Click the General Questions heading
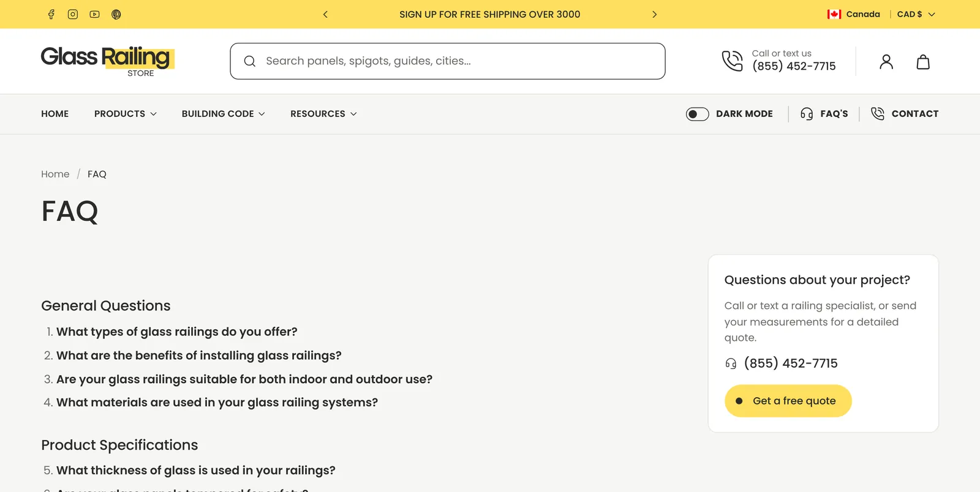980x492 pixels. pyautogui.click(x=106, y=305)
